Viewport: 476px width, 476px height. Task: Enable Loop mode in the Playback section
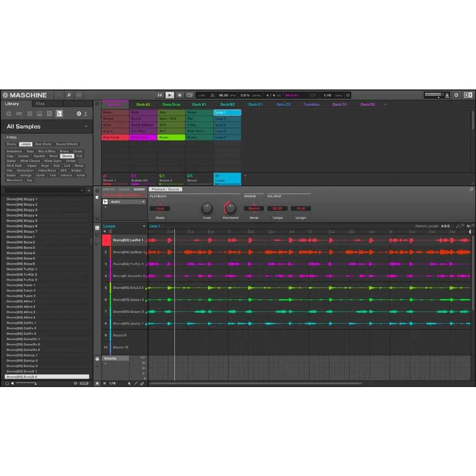tap(160, 208)
